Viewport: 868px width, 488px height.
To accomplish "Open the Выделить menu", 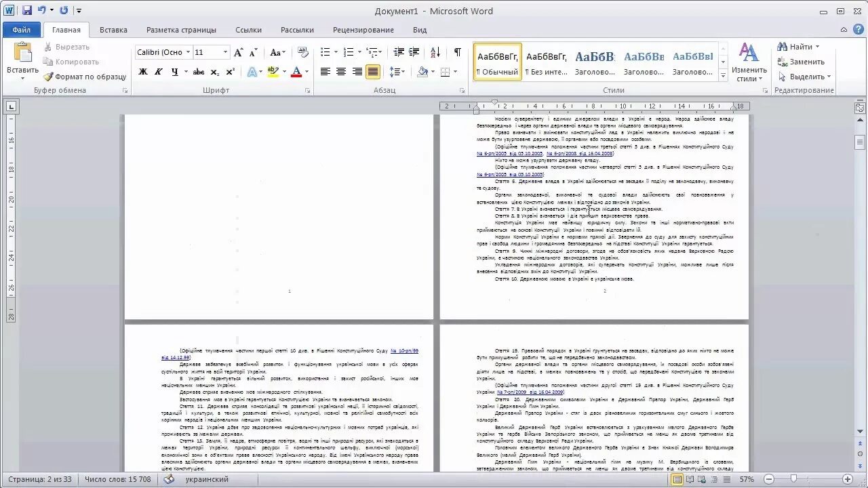I will click(804, 77).
